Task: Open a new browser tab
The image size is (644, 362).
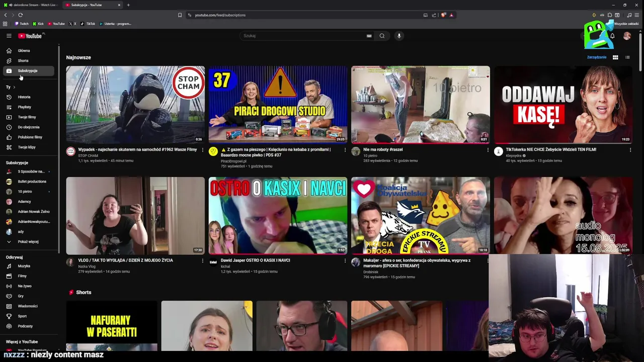Action: [128, 5]
